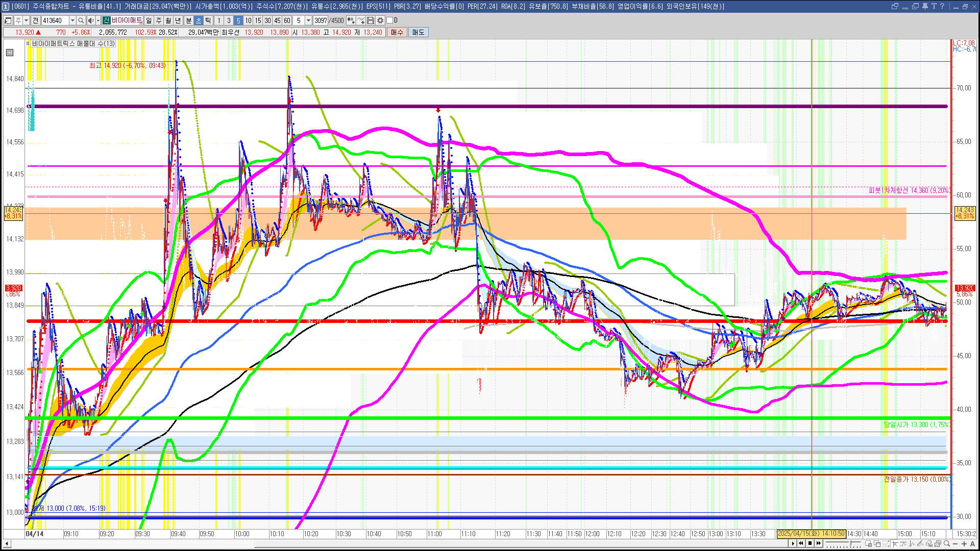Screen dimensions: 980x551
Task: Click the minus zoom-out icon at bottom right
Action: [x=955, y=544]
